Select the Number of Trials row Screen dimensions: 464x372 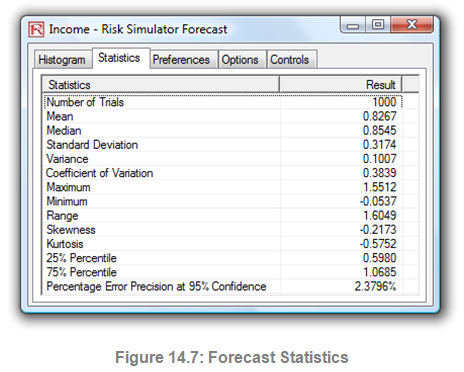click(x=223, y=102)
